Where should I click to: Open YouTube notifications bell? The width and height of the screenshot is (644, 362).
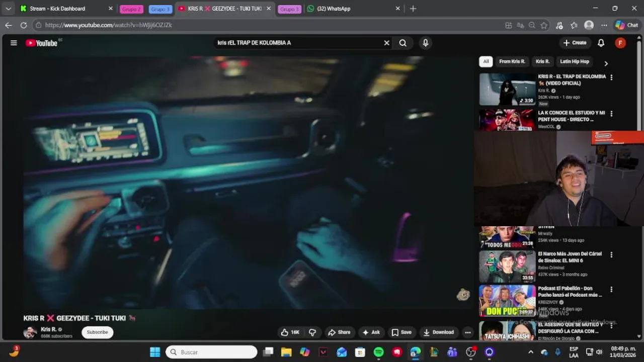click(601, 43)
